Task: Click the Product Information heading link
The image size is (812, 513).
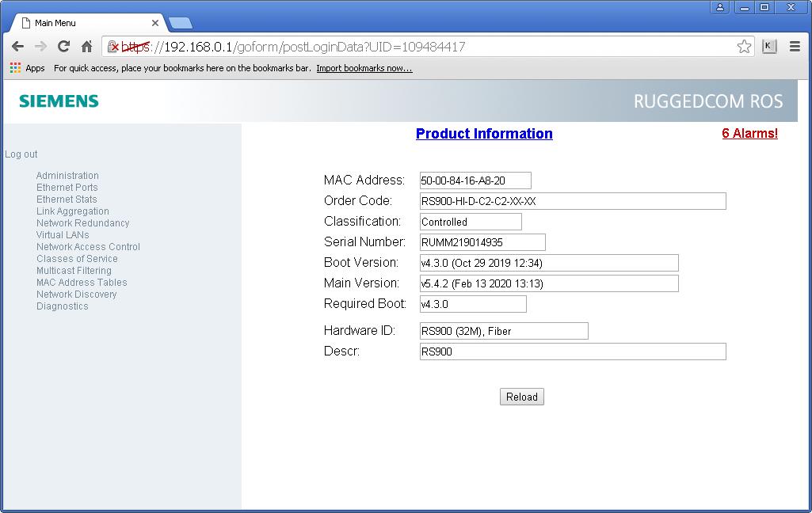Action: coord(484,134)
